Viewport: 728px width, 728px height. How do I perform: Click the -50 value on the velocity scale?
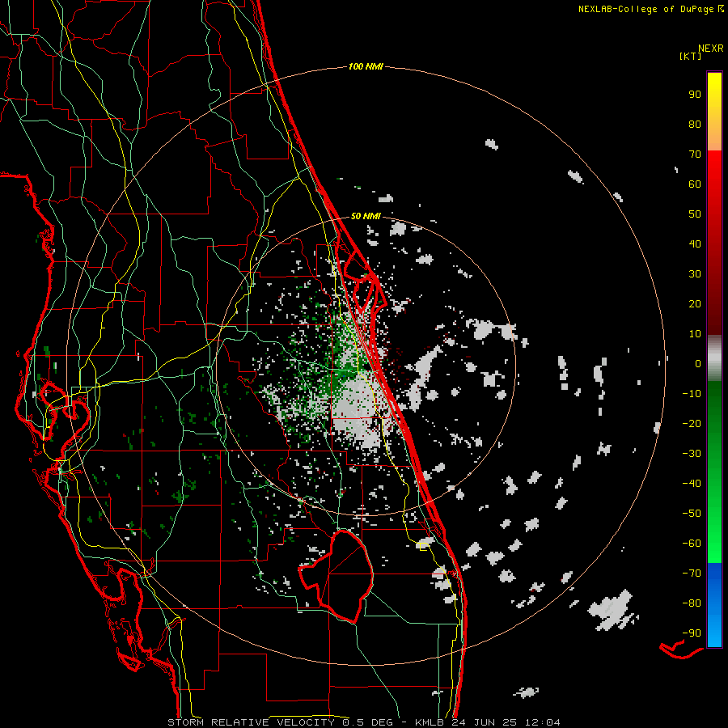pos(692,514)
